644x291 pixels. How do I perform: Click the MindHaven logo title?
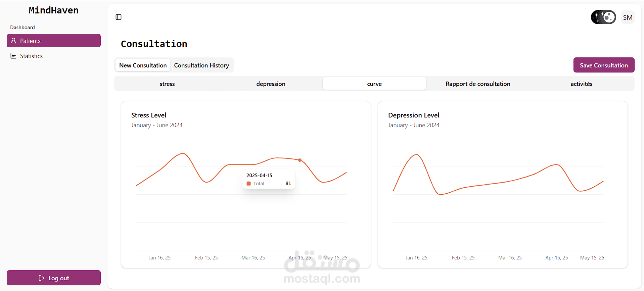[x=54, y=10]
